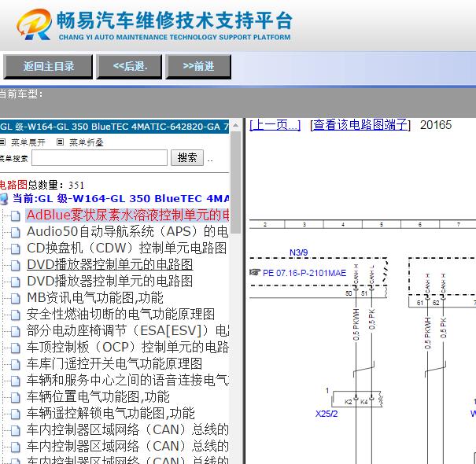
Task: Click the 搜索 search button
Action: pyautogui.click(x=187, y=158)
